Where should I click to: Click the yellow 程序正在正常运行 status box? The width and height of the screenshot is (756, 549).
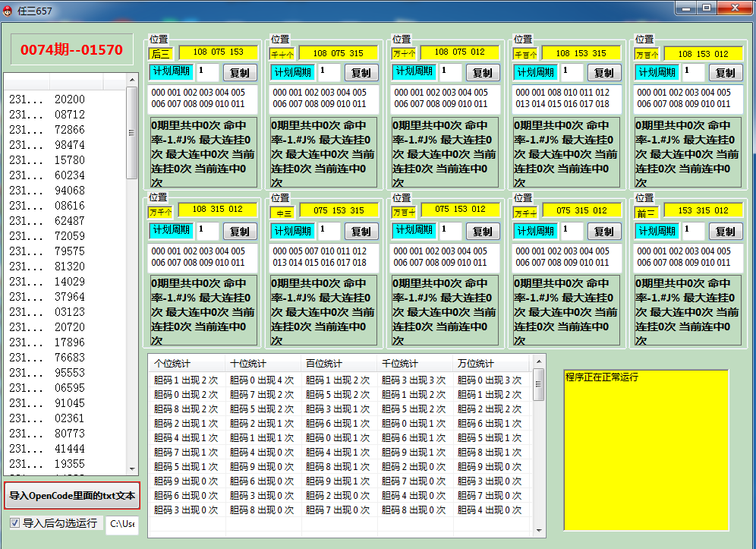tap(646, 450)
